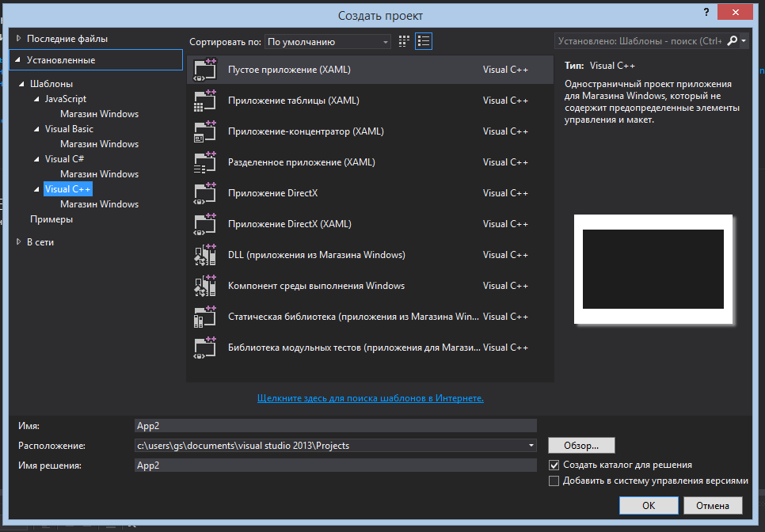Expand the Последние файлы section
The image size is (765, 532).
click(x=18, y=39)
